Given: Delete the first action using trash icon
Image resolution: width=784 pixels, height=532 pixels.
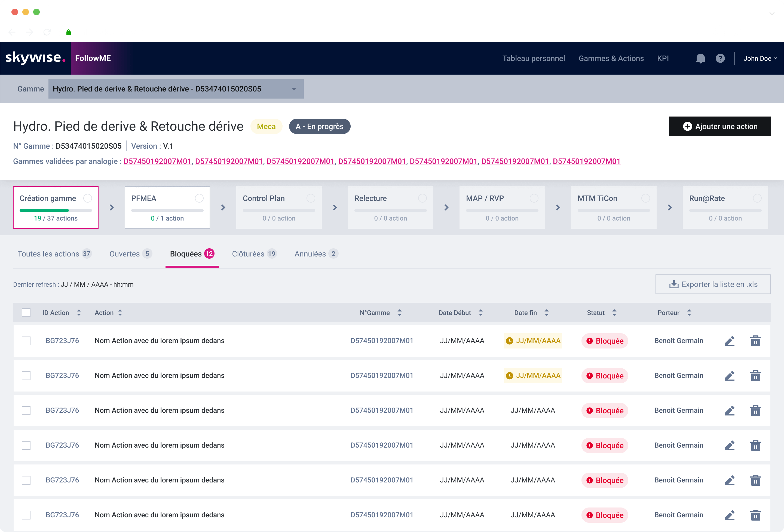Looking at the screenshot, I should coord(756,341).
